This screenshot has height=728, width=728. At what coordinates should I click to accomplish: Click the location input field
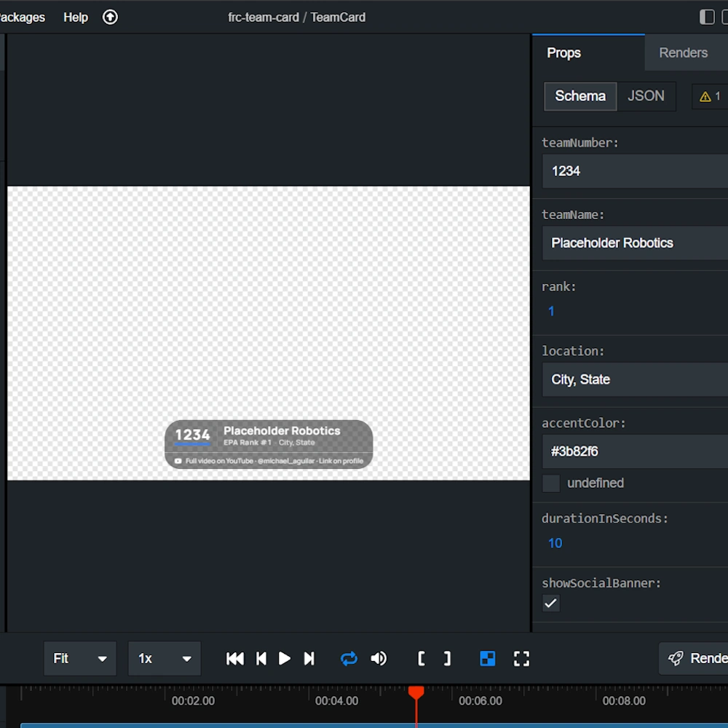pyautogui.click(x=635, y=379)
